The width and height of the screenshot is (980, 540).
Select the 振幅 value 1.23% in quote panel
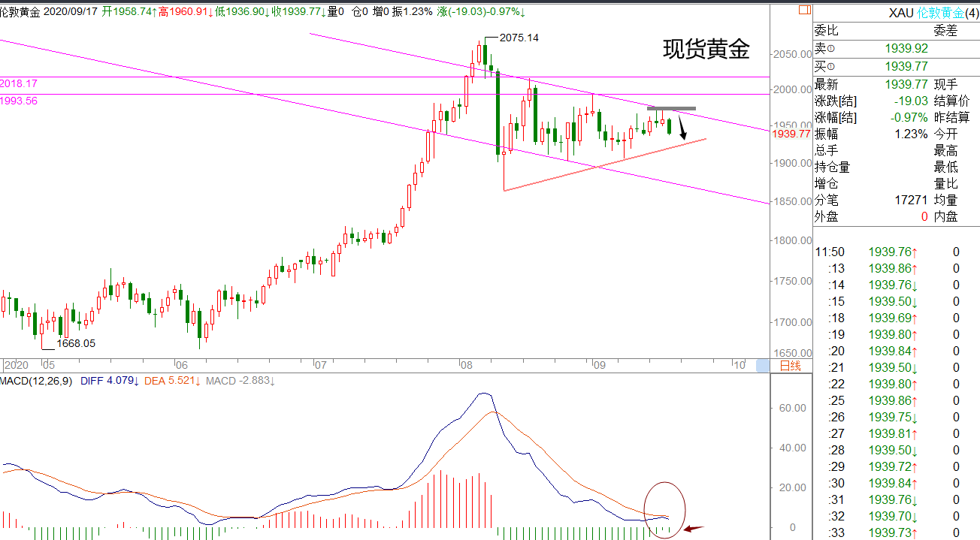(x=910, y=134)
